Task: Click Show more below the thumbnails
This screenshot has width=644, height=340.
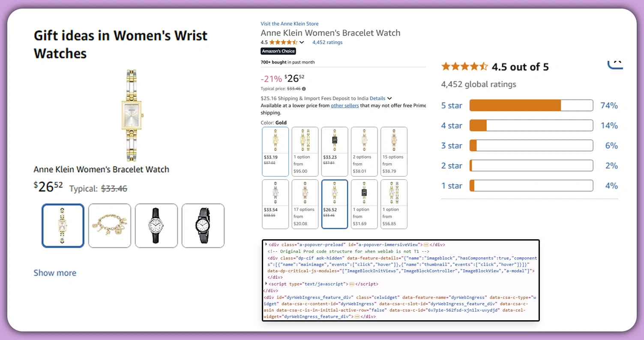Action: [x=55, y=273]
